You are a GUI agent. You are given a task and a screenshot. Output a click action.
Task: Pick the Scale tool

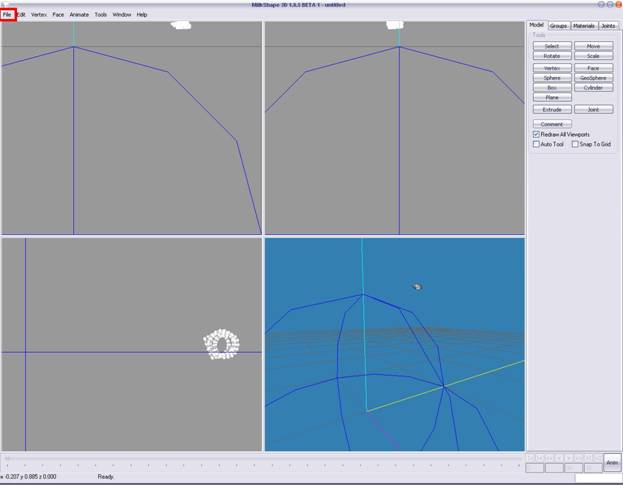(593, 56)
